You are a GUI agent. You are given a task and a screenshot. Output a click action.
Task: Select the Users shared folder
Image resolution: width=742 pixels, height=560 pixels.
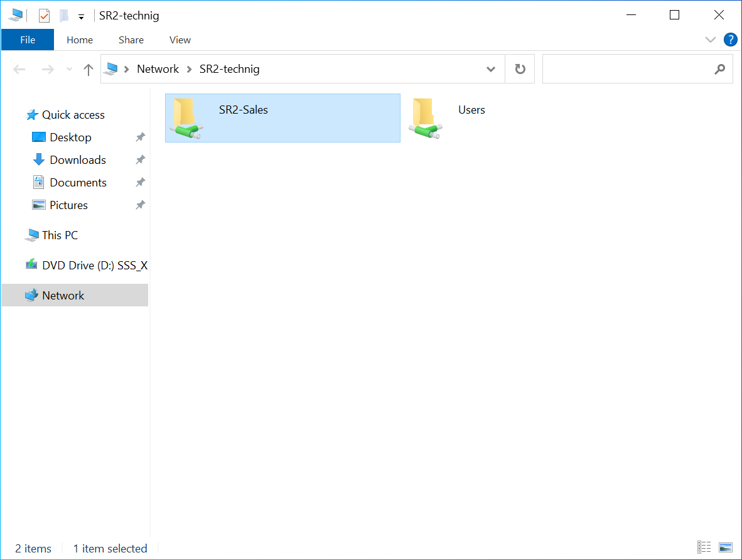click(x=471, y=110)
